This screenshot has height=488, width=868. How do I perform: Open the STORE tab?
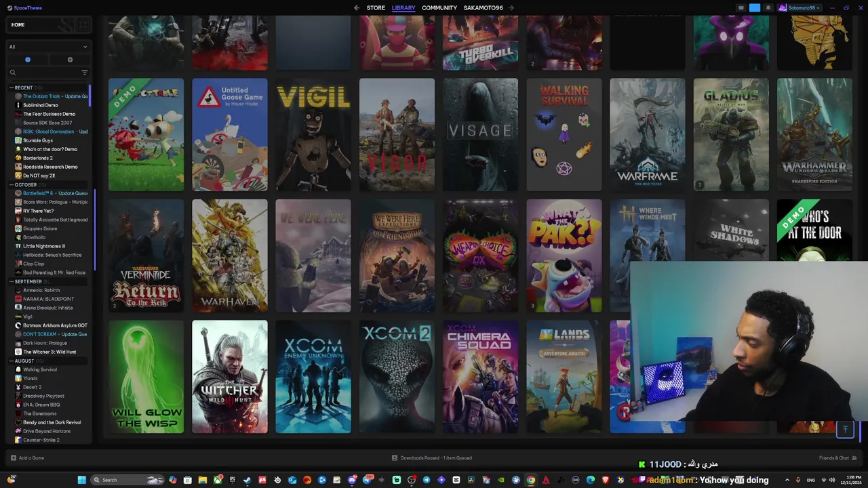point(376,7)
